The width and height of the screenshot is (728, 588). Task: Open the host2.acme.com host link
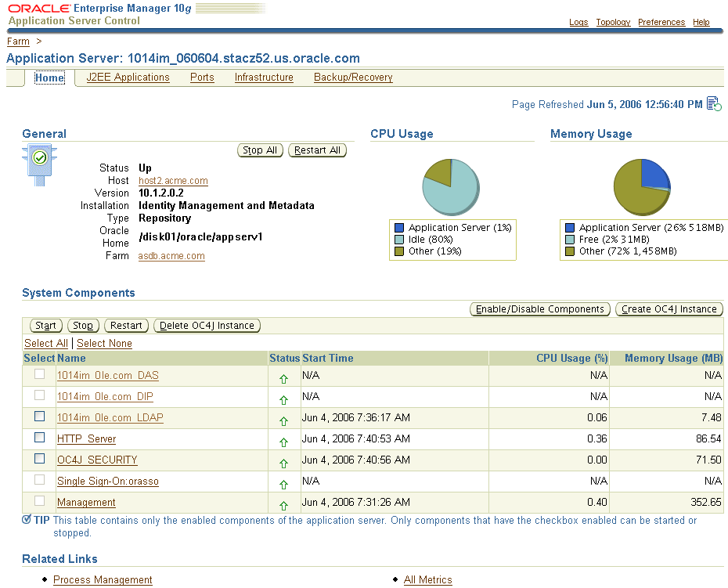tap(173, 181)
